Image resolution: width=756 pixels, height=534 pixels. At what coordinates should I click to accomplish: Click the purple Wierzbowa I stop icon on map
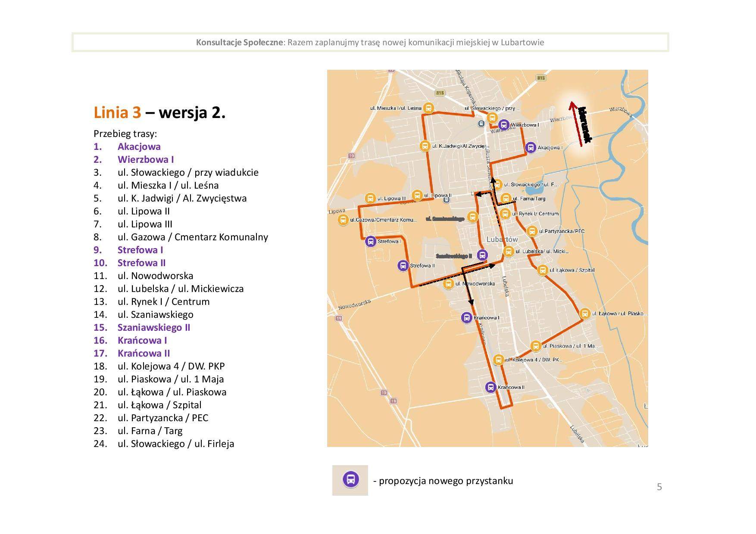[503, 125]
